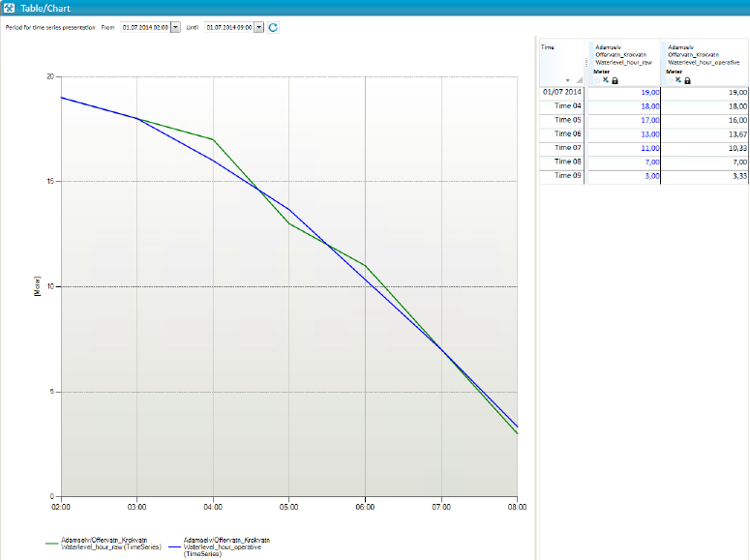The width and height of the screenshot is (750, 560).
Task: Click the From date field 01.07.2014 02:00
Action: tap(144, 27)
